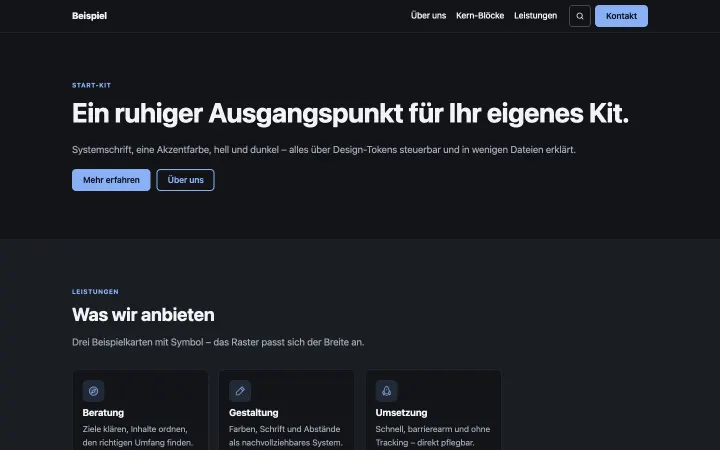Open the Kern-Blöcke navigation item

[480, 16]
